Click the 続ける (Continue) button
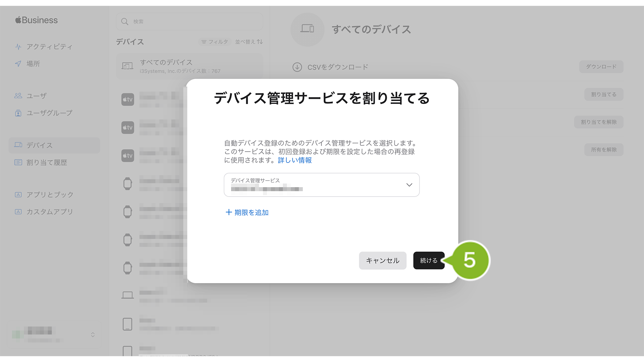Viewport: 644px width, 362px height. click(x=428, y=260)
